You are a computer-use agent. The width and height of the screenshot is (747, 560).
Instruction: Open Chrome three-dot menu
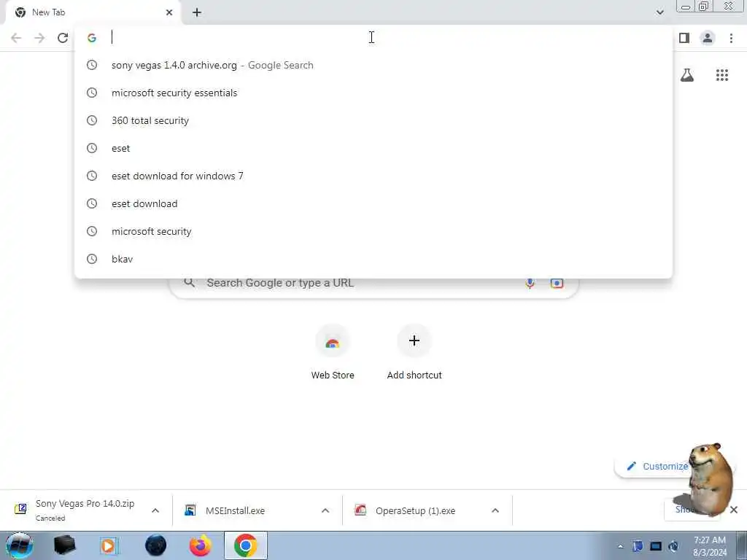pyautogui.click(x=731, y=38)
